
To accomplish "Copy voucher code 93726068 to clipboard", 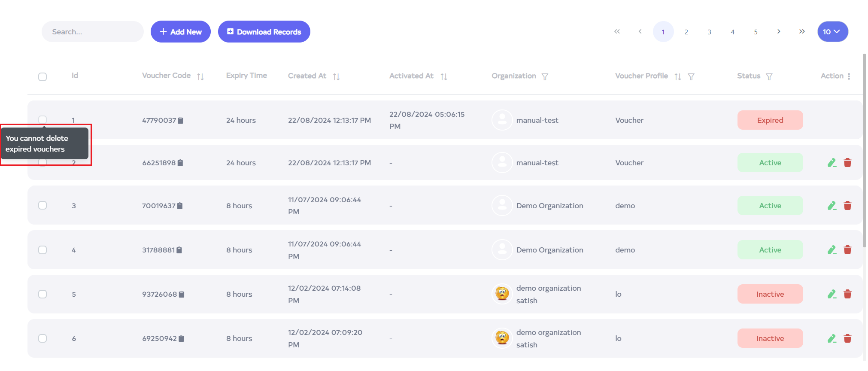I will (182, 295).
